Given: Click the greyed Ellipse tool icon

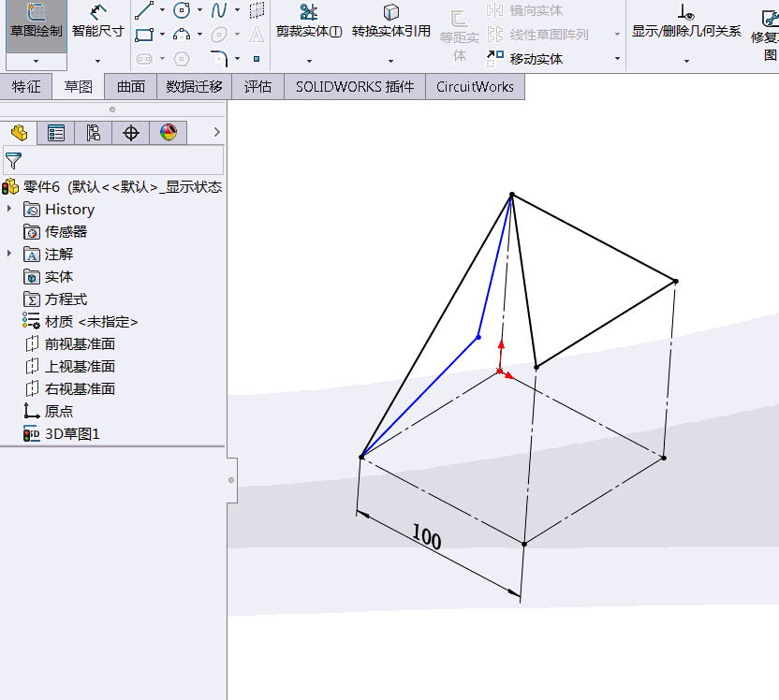Looking at the screenshot, I should [219, 35].
